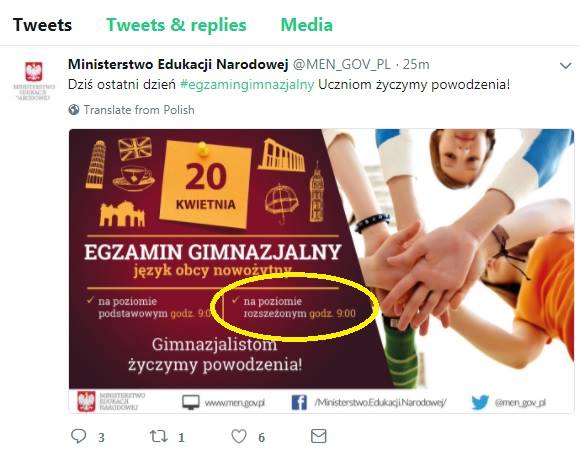Expand the tweet options chevron menu
580x453 pixels.
(x=566, y=66)
